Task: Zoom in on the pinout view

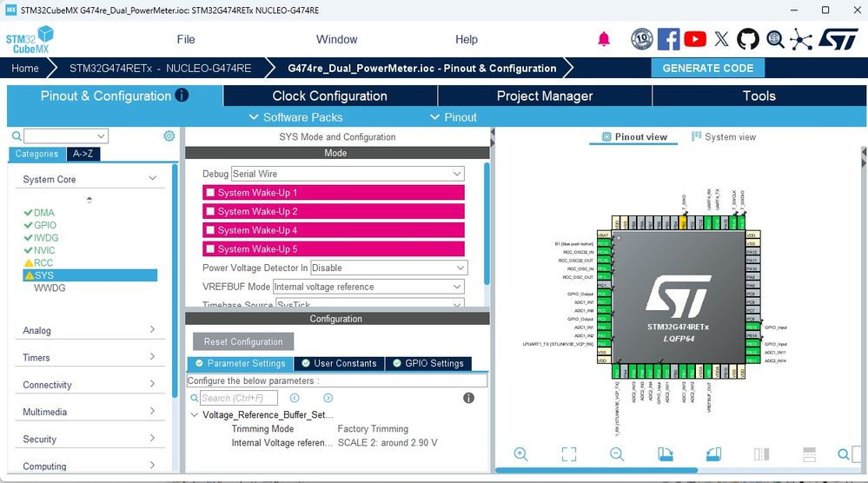Action: 520,454
